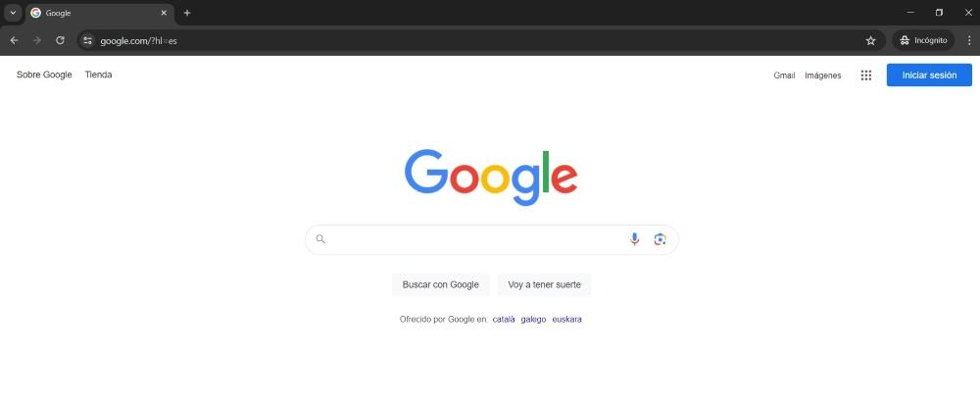
Task: Open the Gmail link
Action: tap(784, 76)
